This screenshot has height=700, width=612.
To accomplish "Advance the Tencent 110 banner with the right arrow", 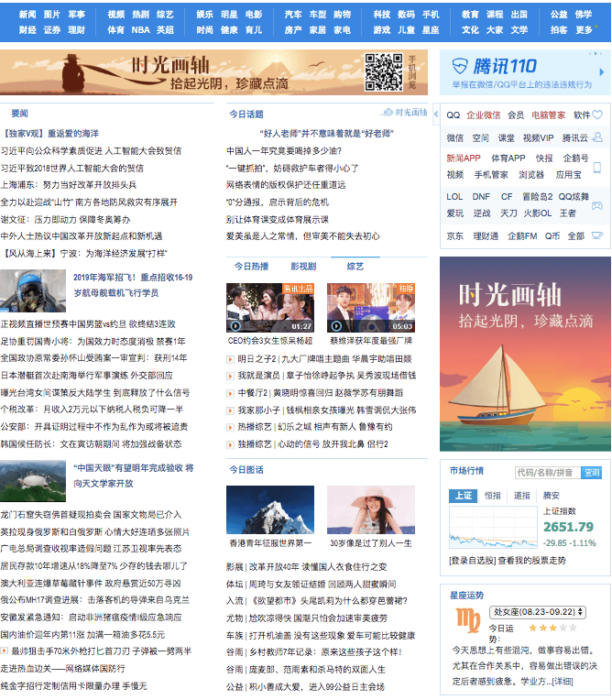I will click(x=602, y=71).
